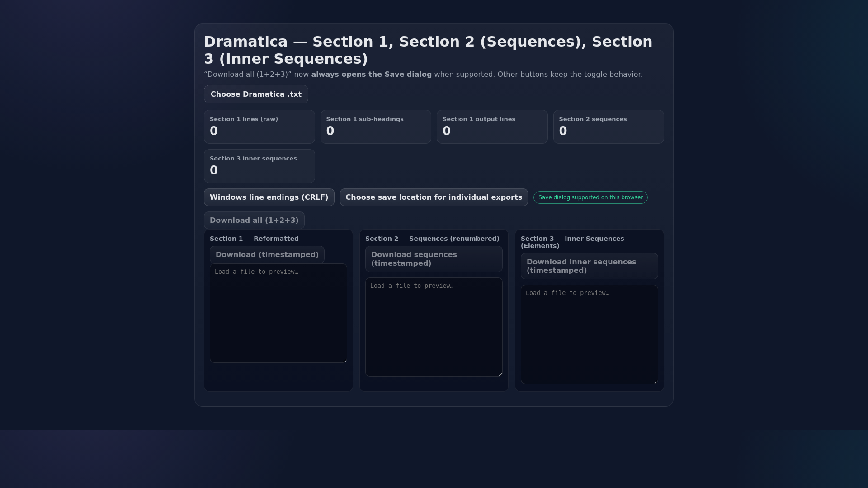The height and width of the screenshot is (488, 868).
Task: Focus the Section 3 Inner Sequences preview textarea
Action: pos(590,334)
